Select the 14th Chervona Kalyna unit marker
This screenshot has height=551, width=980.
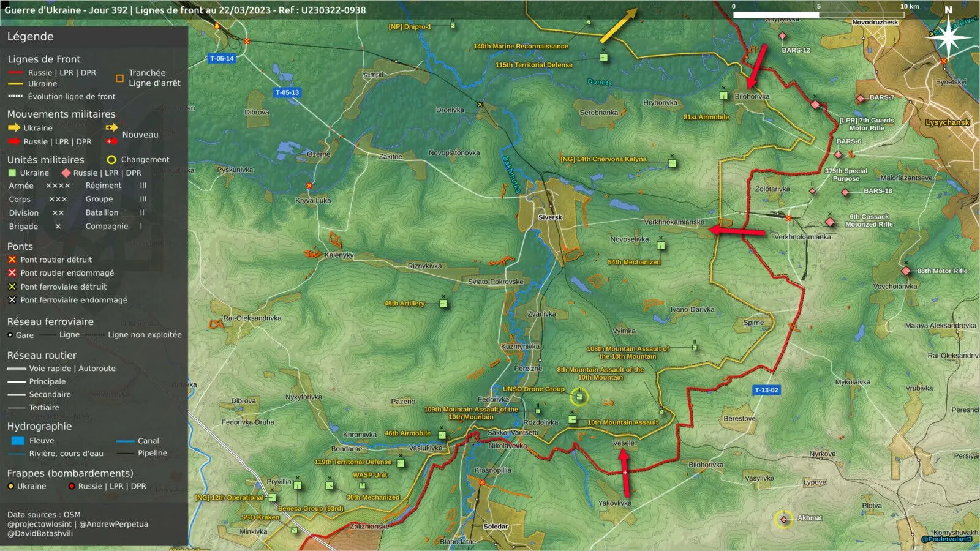point(672,163)
